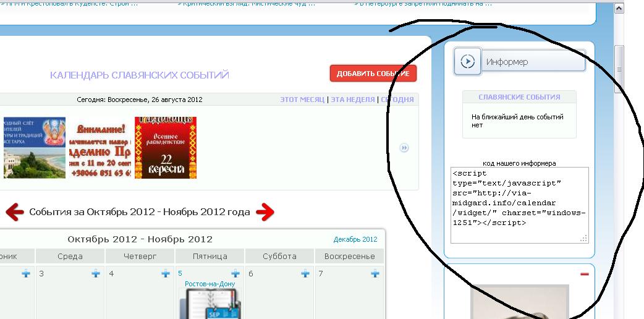Click banner carousel next round arrow

[404, 148]
